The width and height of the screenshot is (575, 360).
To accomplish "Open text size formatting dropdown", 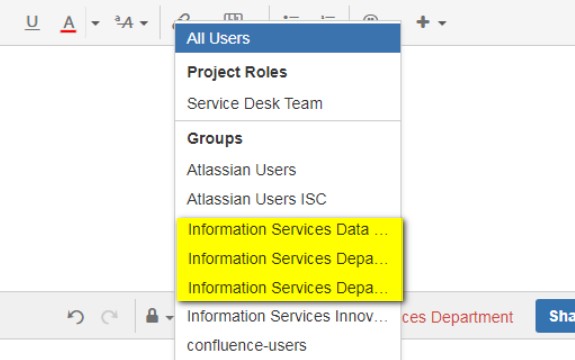I will (131, 23).
